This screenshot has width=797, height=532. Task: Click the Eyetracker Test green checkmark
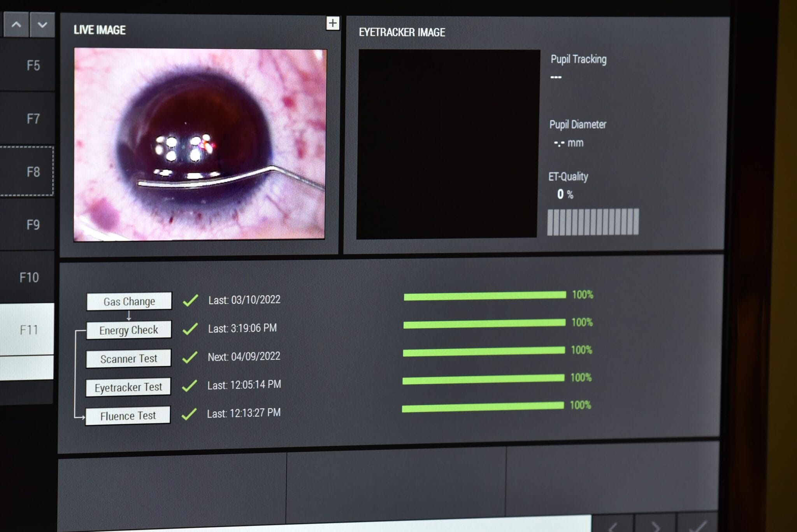pyautogui.click(x=189, y=385)
